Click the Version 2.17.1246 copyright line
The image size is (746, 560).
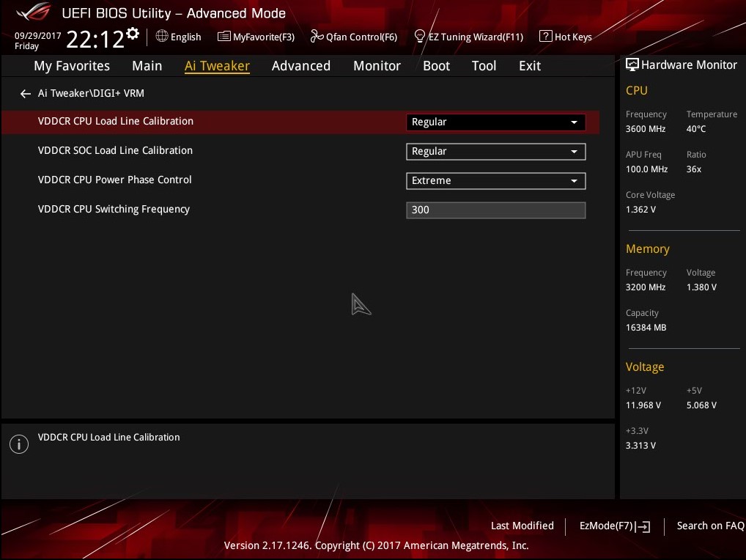coord(377,546)
